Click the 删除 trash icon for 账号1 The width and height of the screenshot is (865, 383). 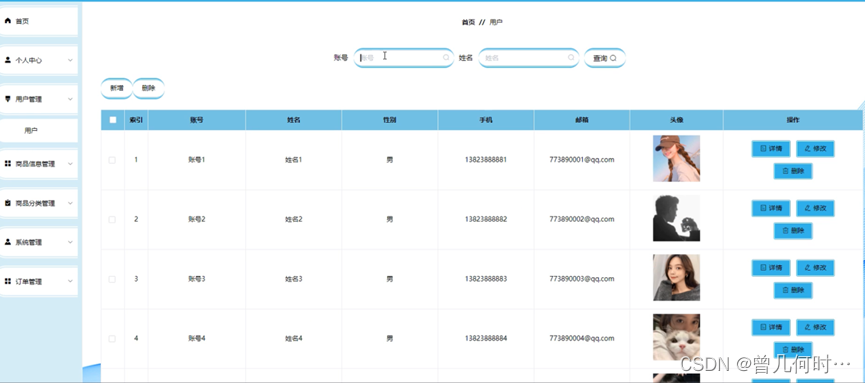785,172
